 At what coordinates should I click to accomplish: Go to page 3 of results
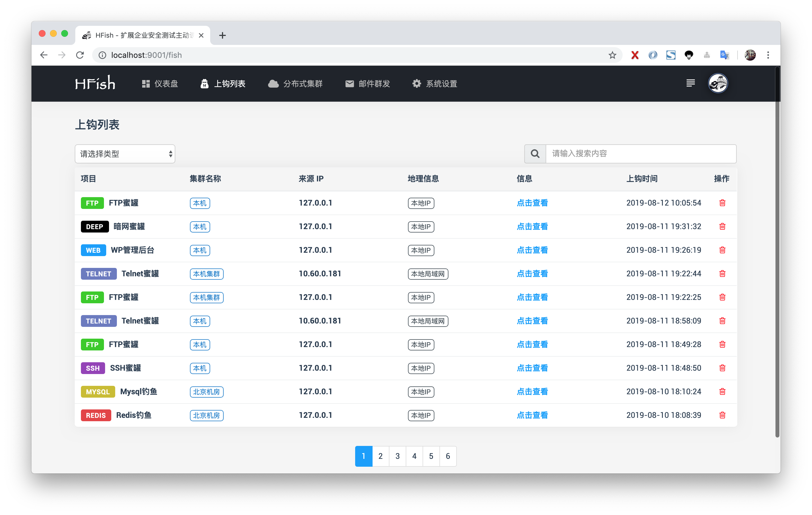pyautogui.click(x=397, y=456)
